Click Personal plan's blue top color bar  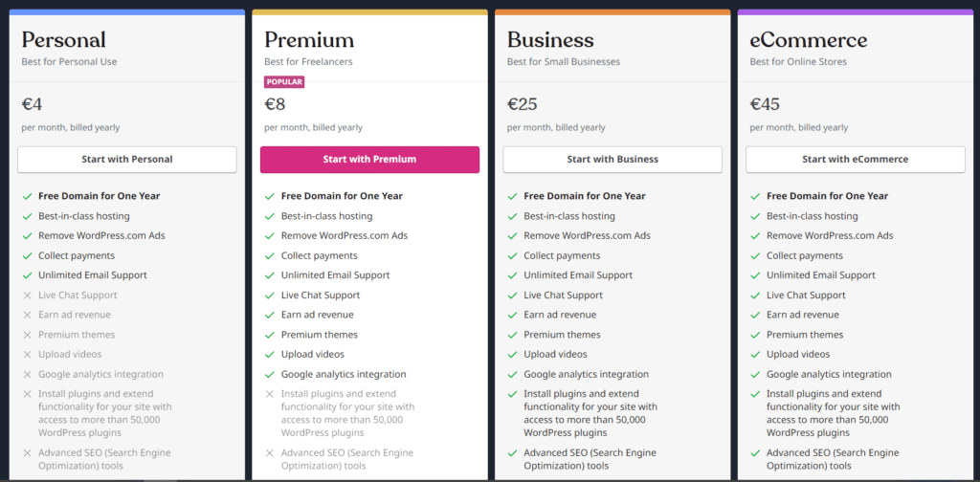pyautogui.click(x=127, y=12)
